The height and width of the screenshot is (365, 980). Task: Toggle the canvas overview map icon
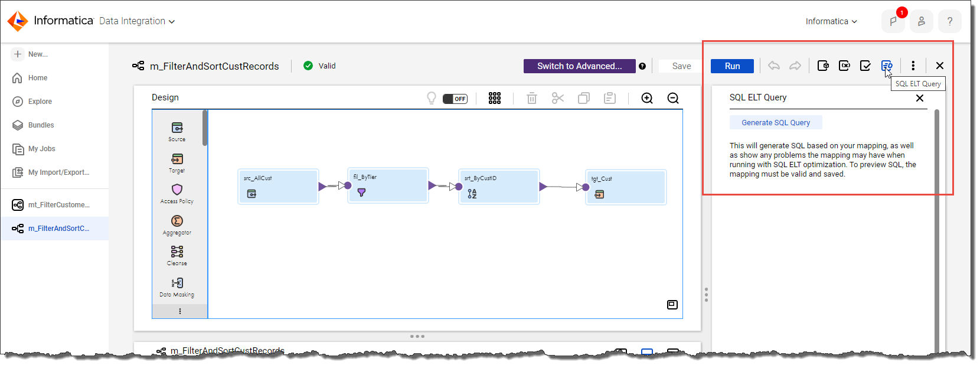coord(672,305)
